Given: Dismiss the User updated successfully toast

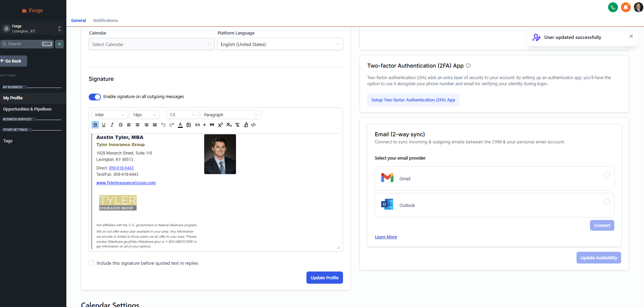Looking at the screenshot, I should point(631,36).
